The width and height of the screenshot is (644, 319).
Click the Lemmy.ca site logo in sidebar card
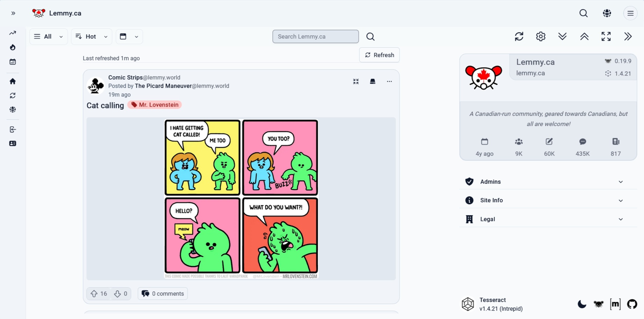pos(484,78)
